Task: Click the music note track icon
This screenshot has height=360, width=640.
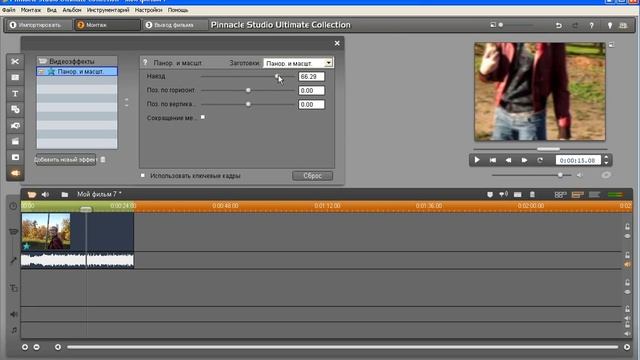Action: coord(14,330)
